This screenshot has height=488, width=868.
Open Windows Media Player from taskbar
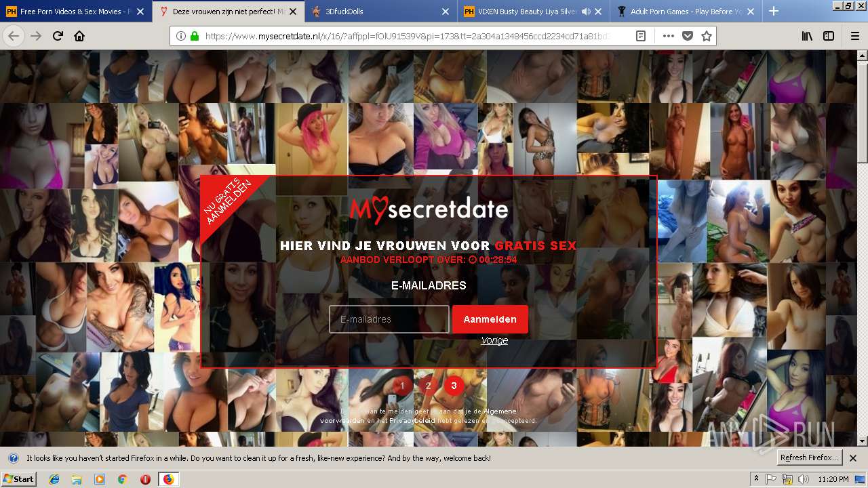(x=100, y=479)
